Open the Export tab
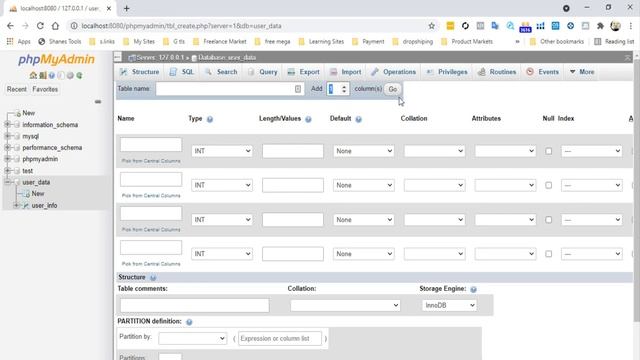This screenshot has width=640, height=360. pyautogui.click(x=303, y=72)
